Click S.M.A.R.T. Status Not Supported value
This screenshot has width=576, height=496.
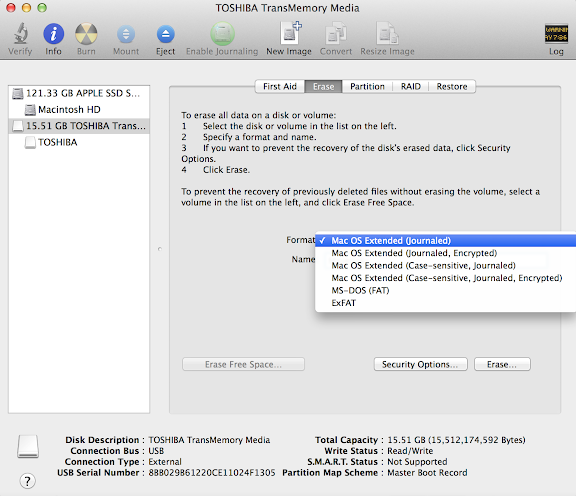point(417,462)
